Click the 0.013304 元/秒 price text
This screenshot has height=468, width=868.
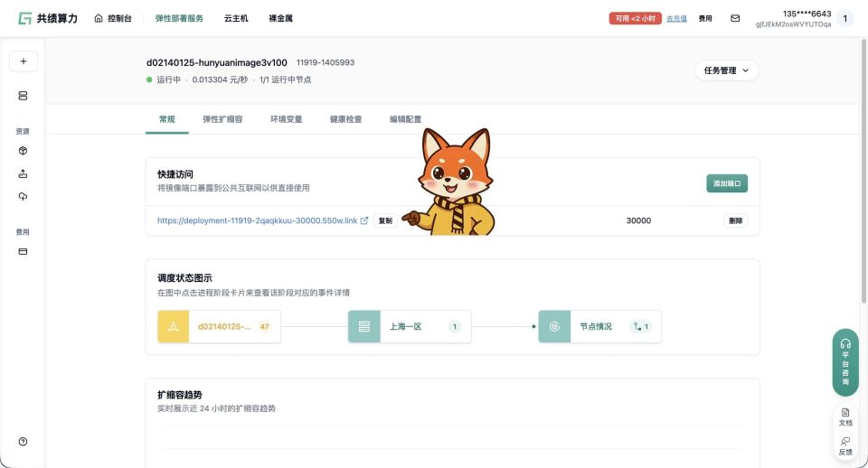pyautogui.click(x=220, y=80)
